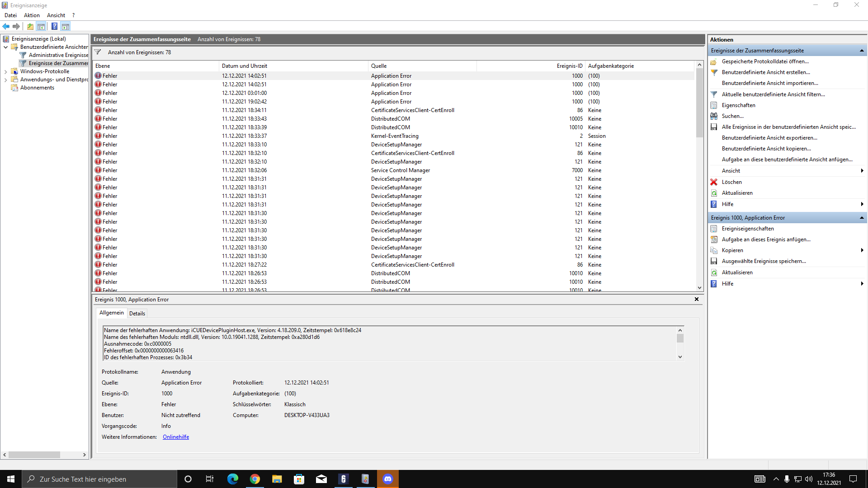The width and height of the screenshot is (868, 488).
Task: Open the Onlinehilfe link
Action: click(176, 437)
